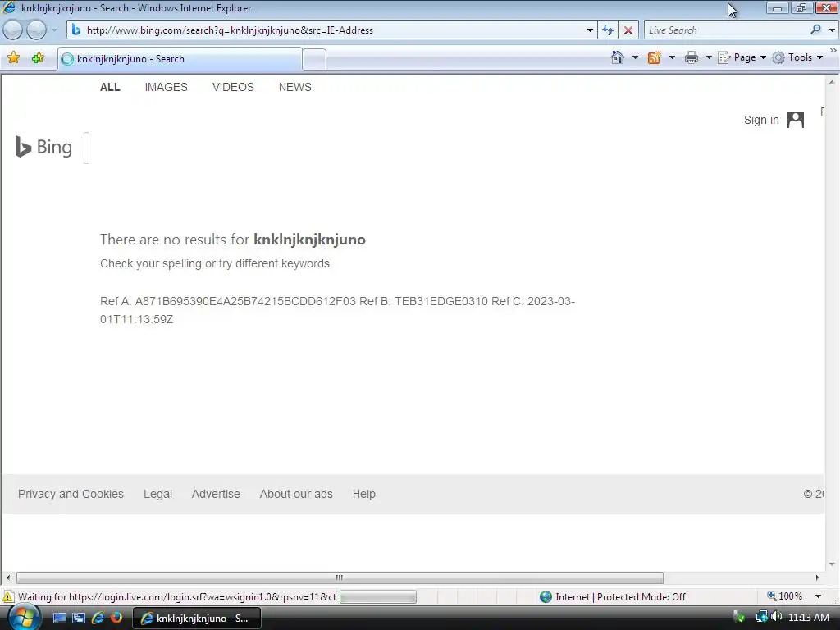
Task: Click the Print toolbar icon
Action: tap(692, 57)
